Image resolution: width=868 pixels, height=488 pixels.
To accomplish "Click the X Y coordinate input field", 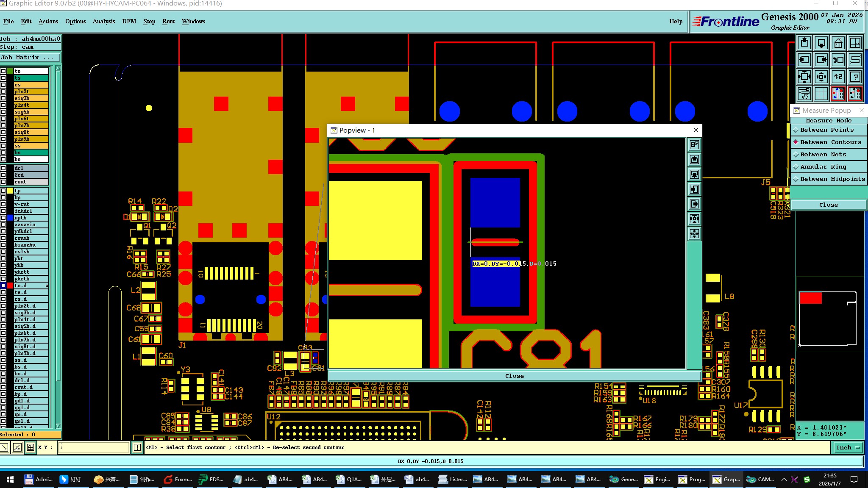I will 94,447.
